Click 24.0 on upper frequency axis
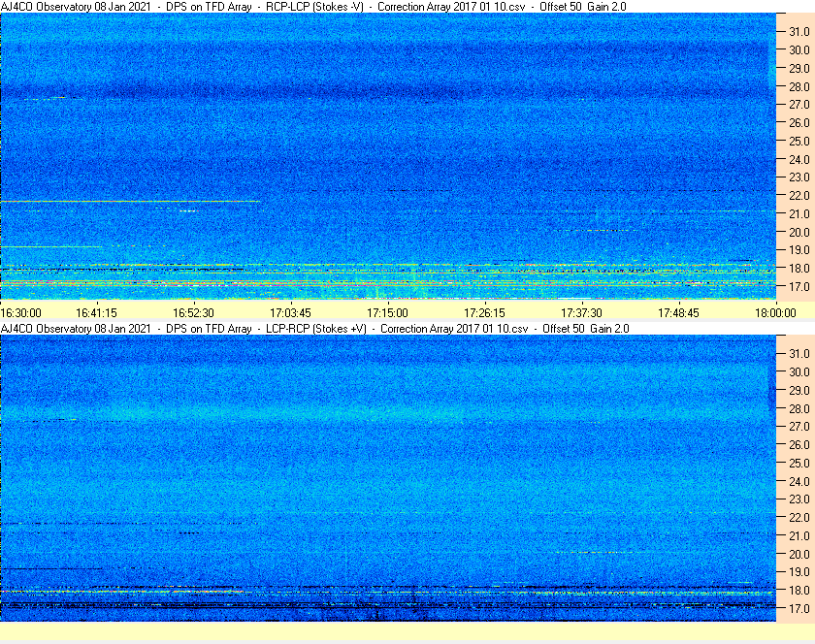The height and width of the screenshot is (644, 815). click(799, 160)
